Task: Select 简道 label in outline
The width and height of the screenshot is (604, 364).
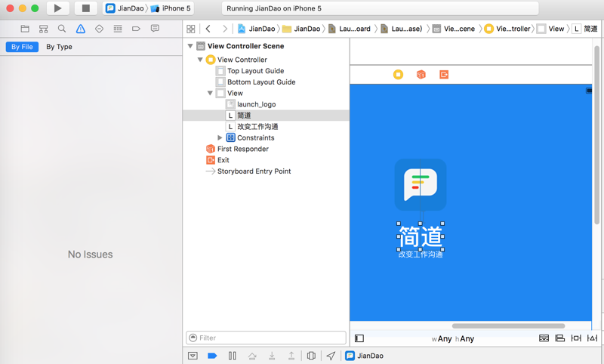Action: tap(267, 116)
